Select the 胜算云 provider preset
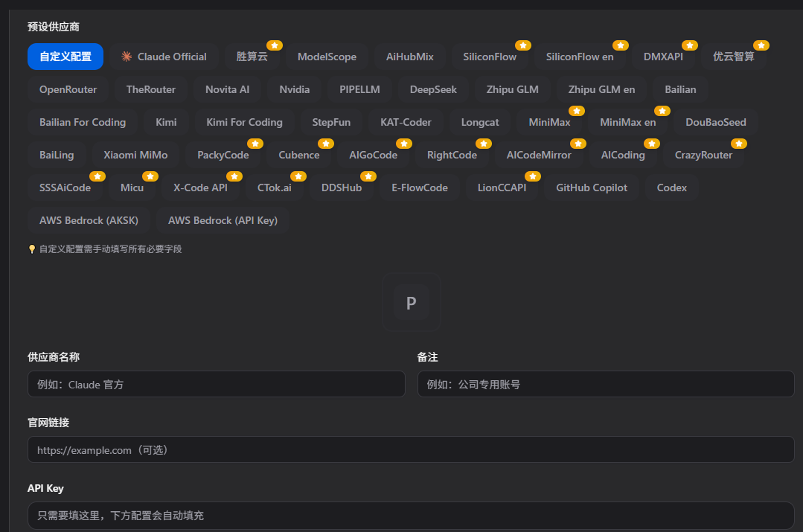The width and height of the screenshot is (803, 532). [252, 57]
